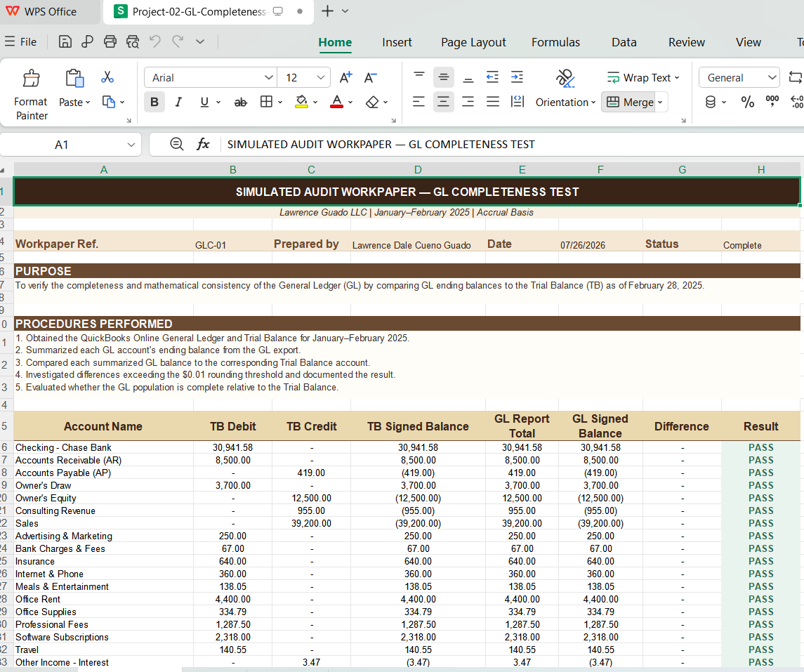This screenshot has height=672, width=804.
Task: Toggle Strikethrough formatting
Action: pos(240,103)
